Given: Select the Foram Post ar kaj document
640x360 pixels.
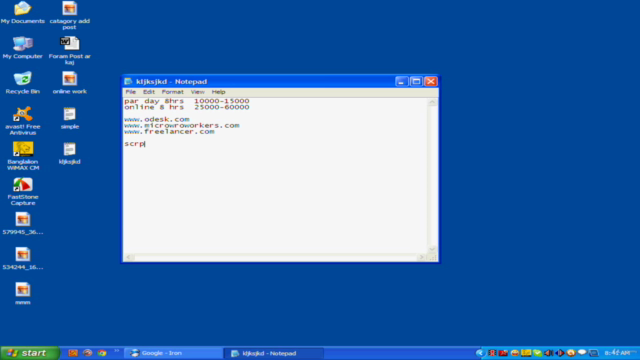Looking at the screenshot, I should coord(69,51).
